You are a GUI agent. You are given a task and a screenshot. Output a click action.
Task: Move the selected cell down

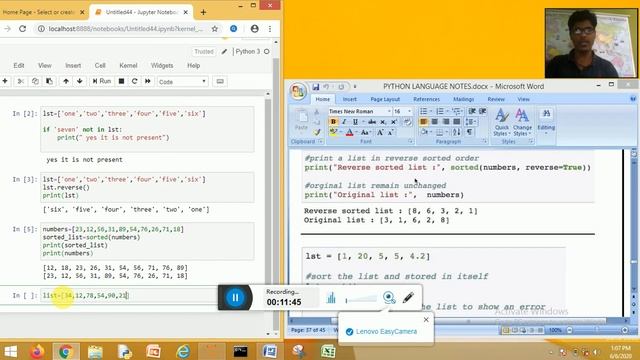(x=80, y=81)
